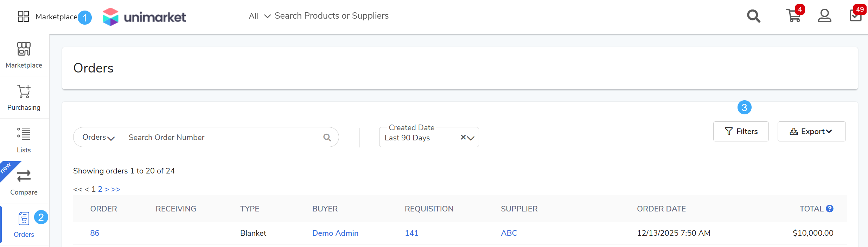The height and width of the screenshot is (247, 868).
Task: Click the Search Order Number field
Action: pos(222,138)
